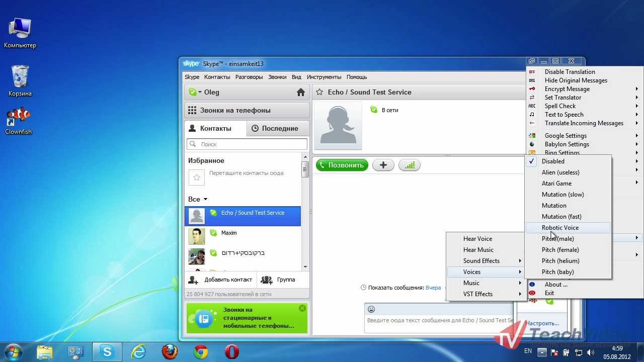Choose the Robotic Voice effect
The image size is (644, 362).
click(x=569, y=228)
